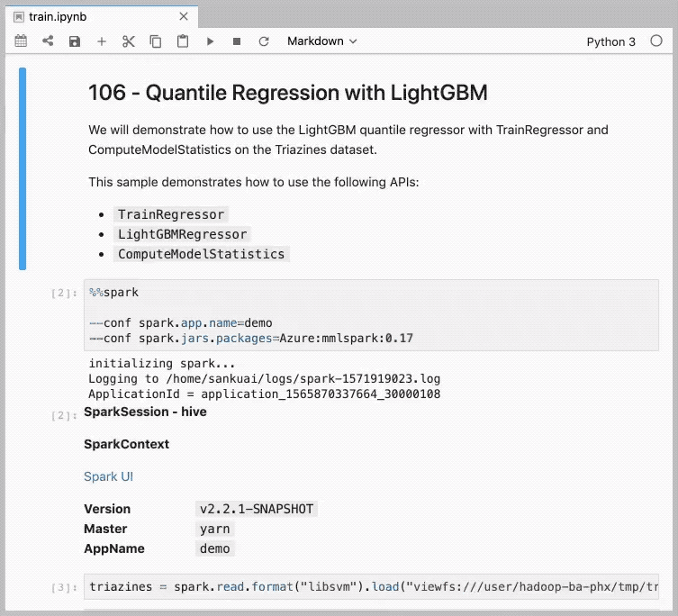Click the triazines spark.read code cell

tap(372, 586)
